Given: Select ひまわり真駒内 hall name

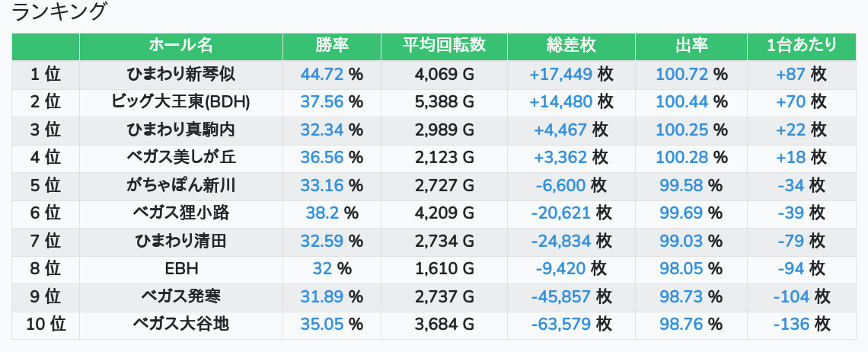Looking at the screenshot, I should [180, 130].
